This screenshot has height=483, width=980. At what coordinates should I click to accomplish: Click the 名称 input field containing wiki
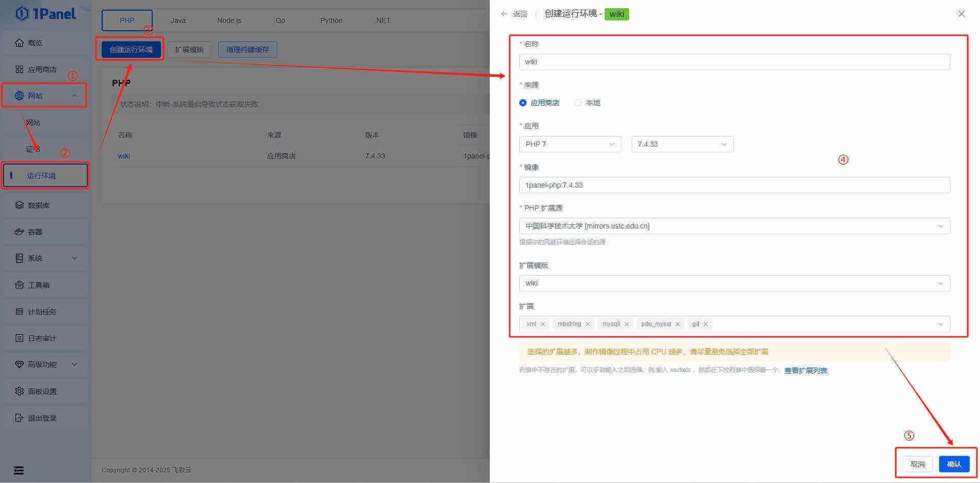(734, 62)
